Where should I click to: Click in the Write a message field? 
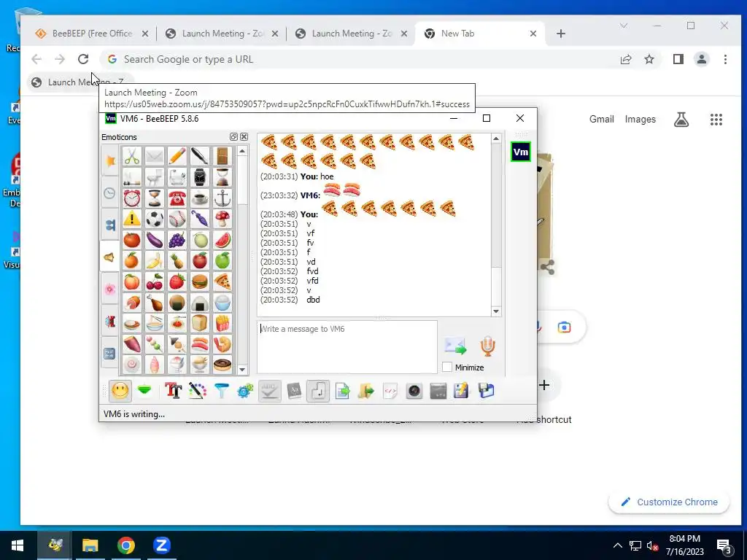(347, 346)
